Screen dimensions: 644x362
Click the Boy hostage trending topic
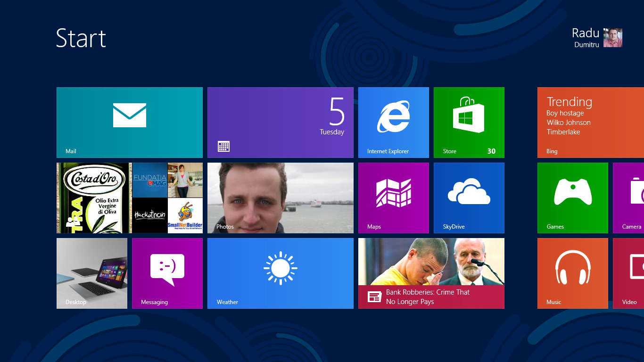pos(565,113)
